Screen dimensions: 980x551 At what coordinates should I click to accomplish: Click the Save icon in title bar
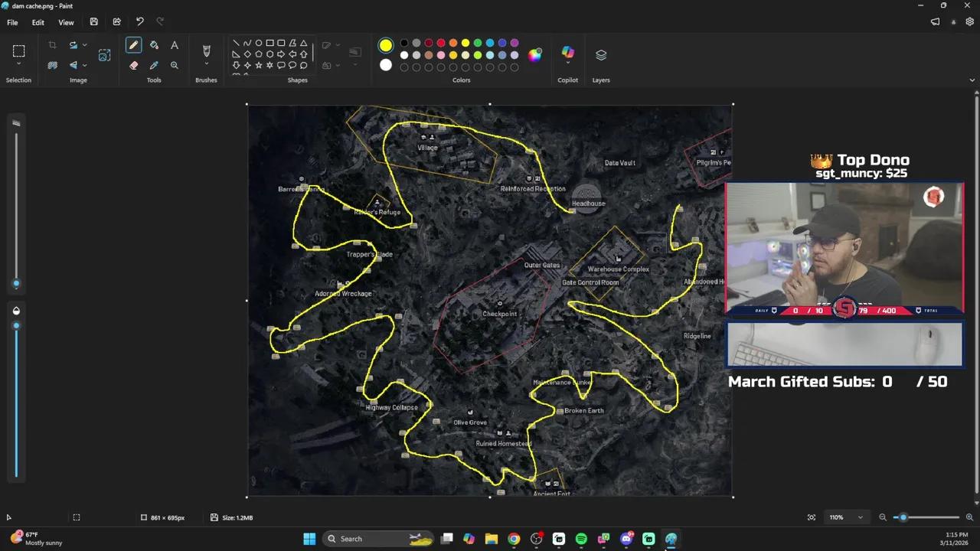[93, 22]
